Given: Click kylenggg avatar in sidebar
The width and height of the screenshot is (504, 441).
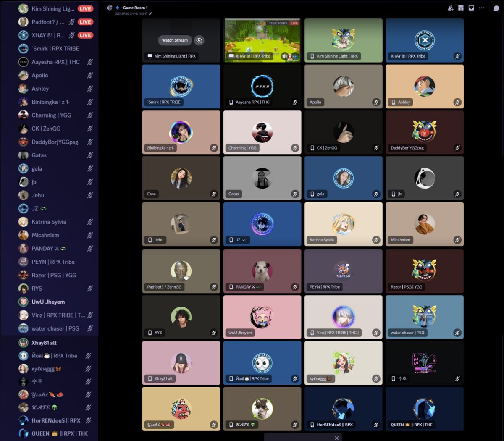Looking at the screenshot, I should pyautogui.click(x=24, y=369).
